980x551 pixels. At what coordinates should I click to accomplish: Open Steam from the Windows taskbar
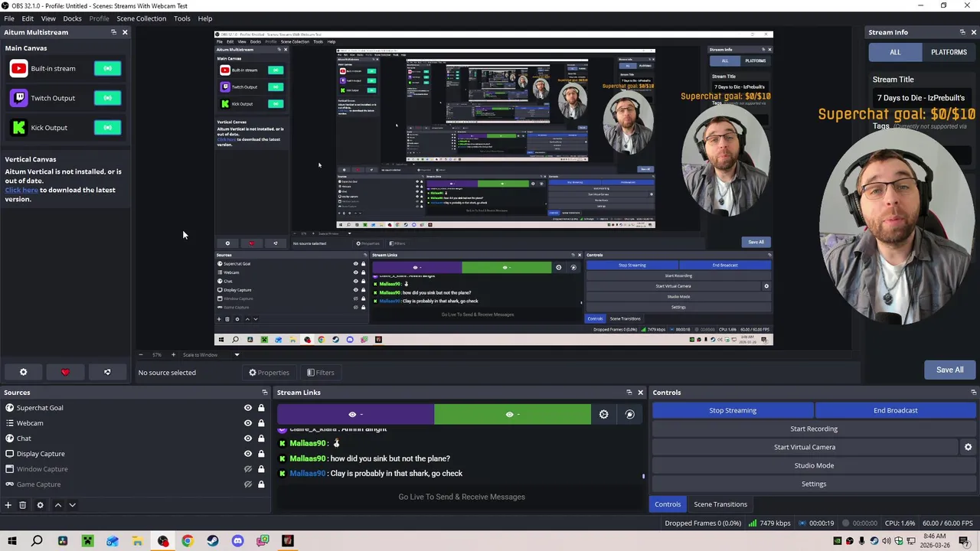[x=212, y=541]
